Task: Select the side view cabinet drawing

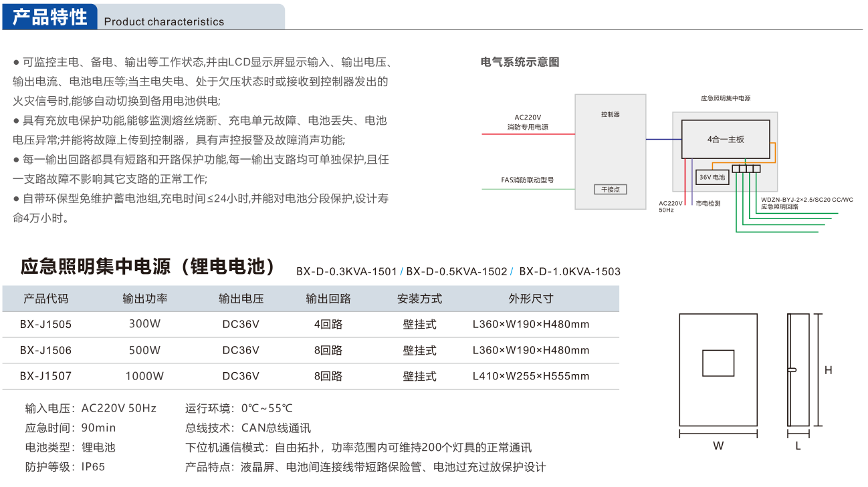Action: pos(798,369)
